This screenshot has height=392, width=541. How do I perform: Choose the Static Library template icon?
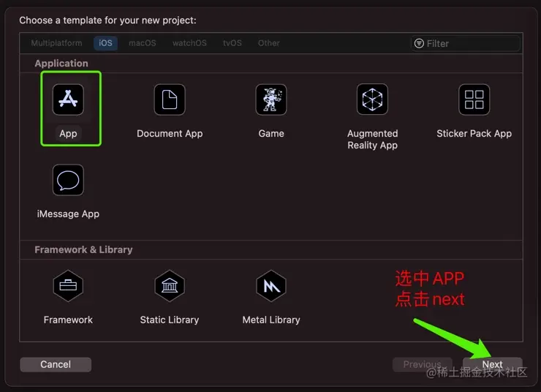(170, 286)
